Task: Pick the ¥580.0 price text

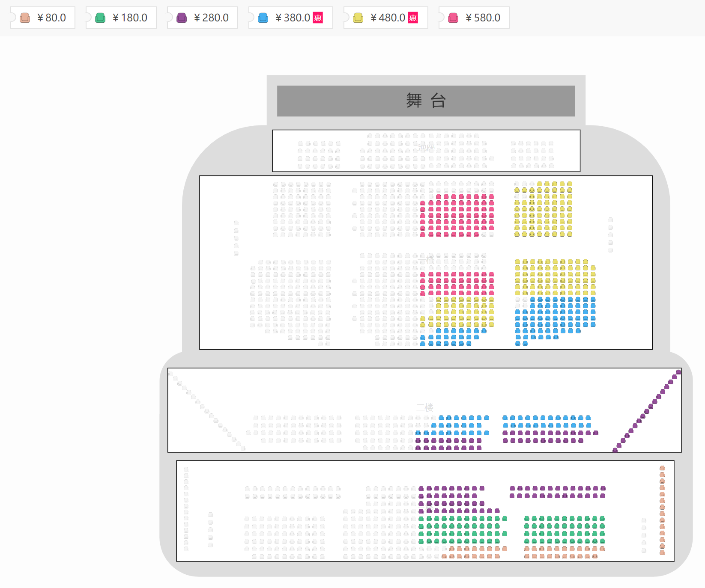Action: pyautogui.click(x=483, y=18)
